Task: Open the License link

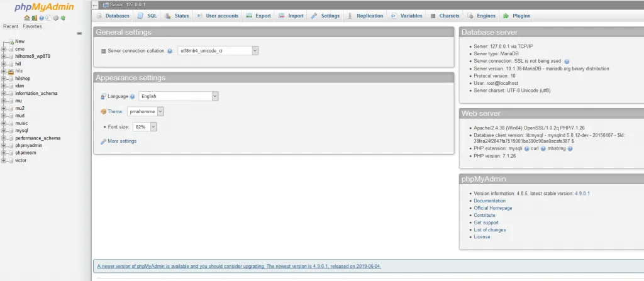Action: (x=482, y=237)
